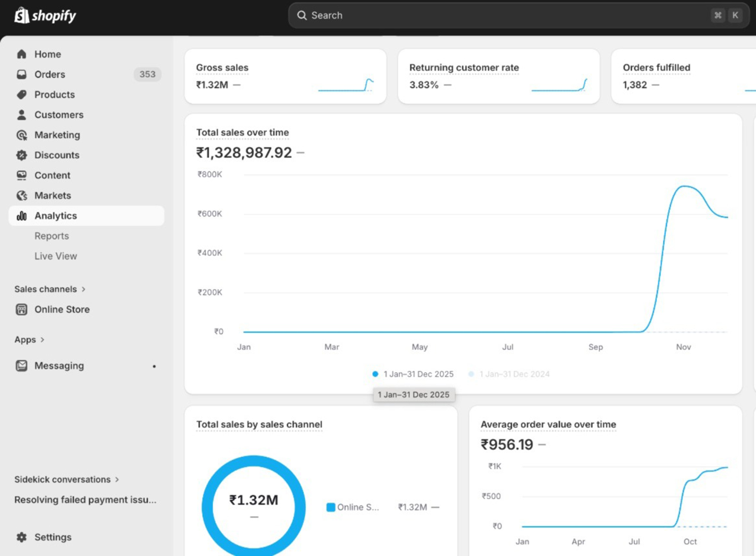Image resolution: width=756 pixels, height=556 pixels.
Task: Toggle the faded 1 Jan–31 Dec 2024 legend
Action: coord(509,374)
